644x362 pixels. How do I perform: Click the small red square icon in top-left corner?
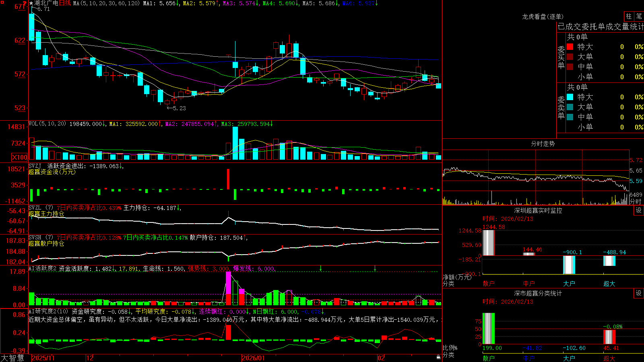pyautogui.click(x=2, y=2)
